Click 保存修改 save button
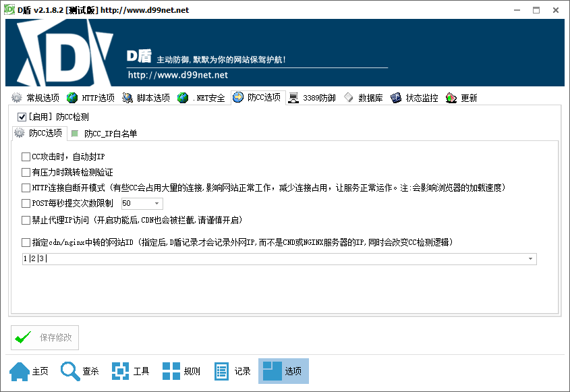Image resolution: width=570 pixels, height=392 pixels. pos(45,337)
